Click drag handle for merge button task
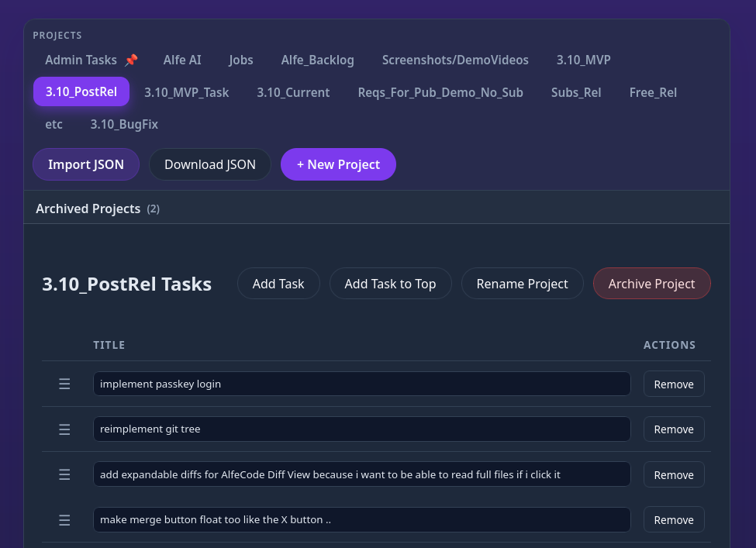The height and width of the screenshot is (548, 756). click(x=64, y=520)
